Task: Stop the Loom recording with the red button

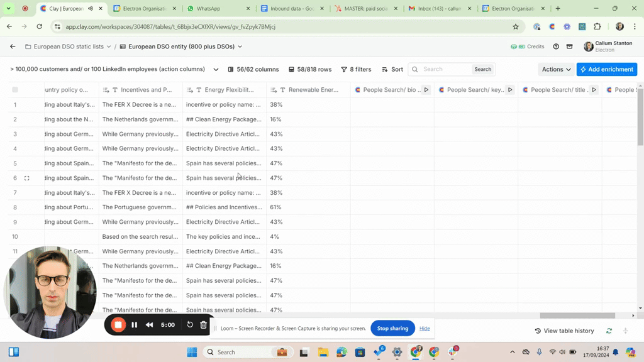Action: [118, 325]
